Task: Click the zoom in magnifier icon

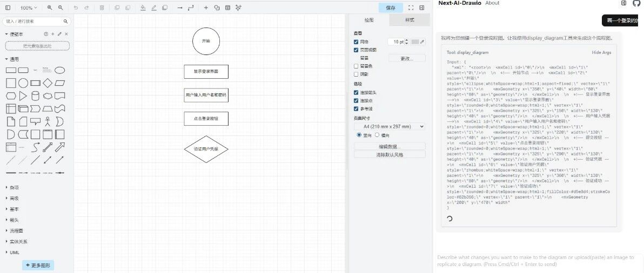Action: [x=50, y=8]
